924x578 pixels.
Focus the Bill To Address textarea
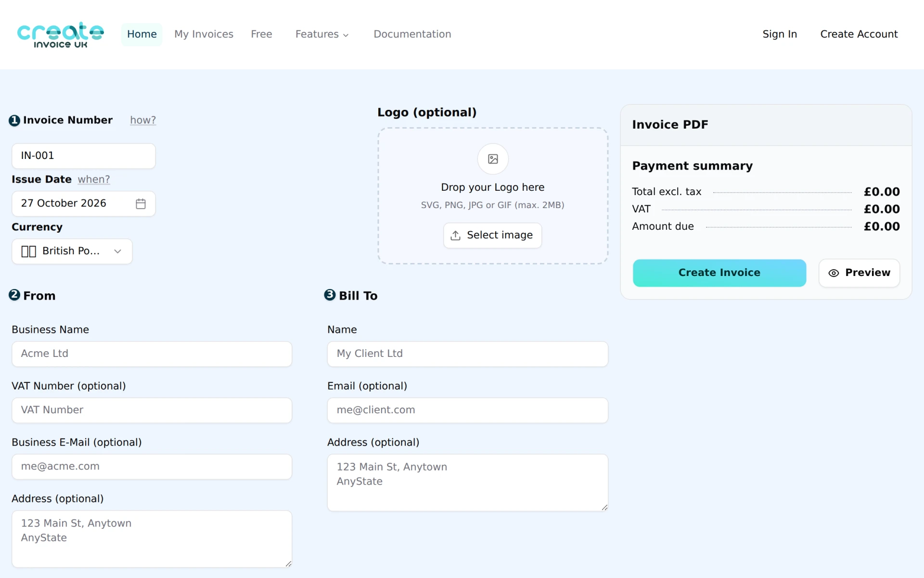(468, 483)
